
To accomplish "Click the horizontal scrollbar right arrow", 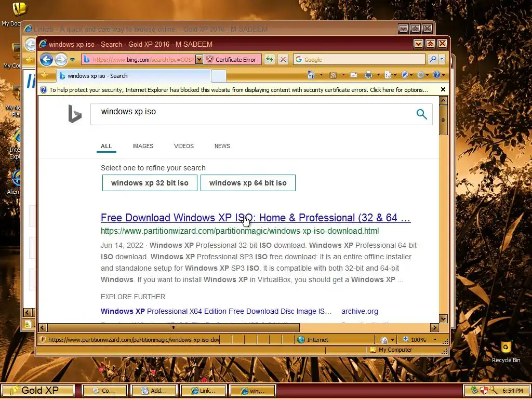I will click(x=434, y=327).
